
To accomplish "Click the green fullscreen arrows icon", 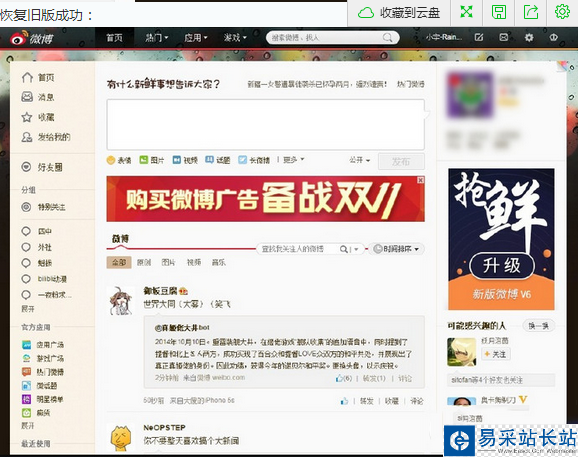I will [466, 12].
